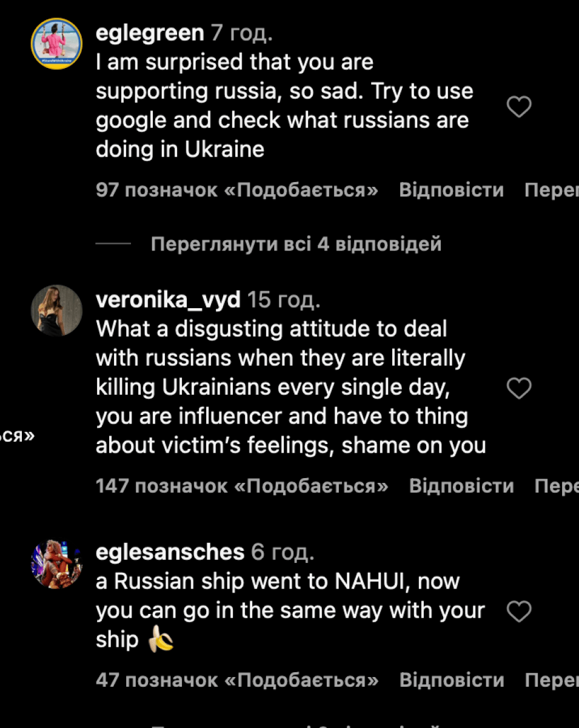Screen dimensions: 579x728
Task: Reply to eglegreen's comment via Відповісти
Action: 451,190
